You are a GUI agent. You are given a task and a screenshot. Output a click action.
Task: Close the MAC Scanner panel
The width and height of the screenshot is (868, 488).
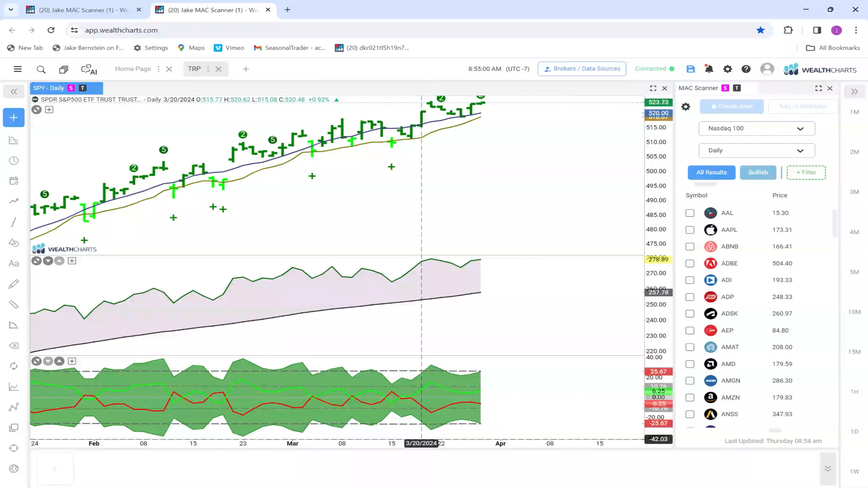pyautogui.click(x=830, y=89)
